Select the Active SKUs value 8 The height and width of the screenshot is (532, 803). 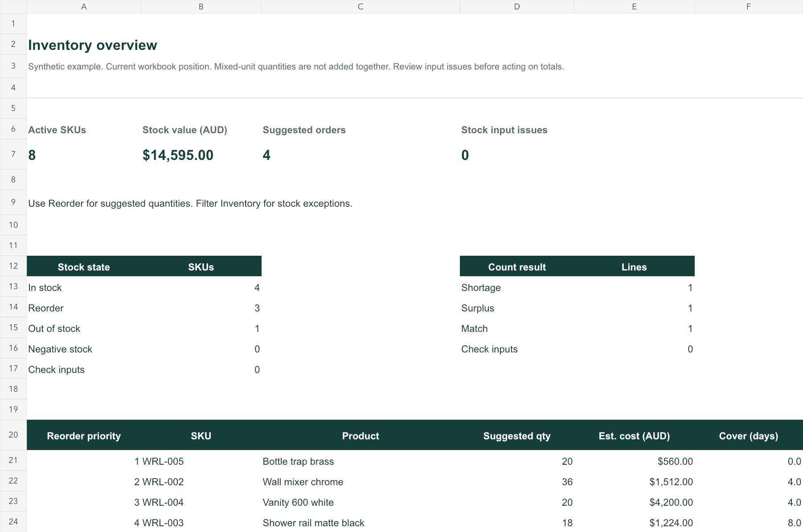point(32,155)
